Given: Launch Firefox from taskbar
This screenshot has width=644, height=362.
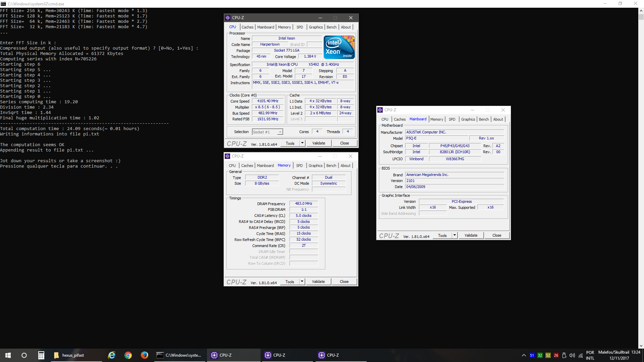Looking at the screenshot, I should pos(145,355).
